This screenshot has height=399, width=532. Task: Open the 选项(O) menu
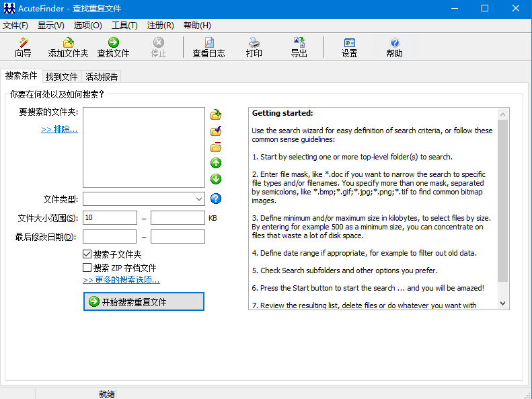88,26
